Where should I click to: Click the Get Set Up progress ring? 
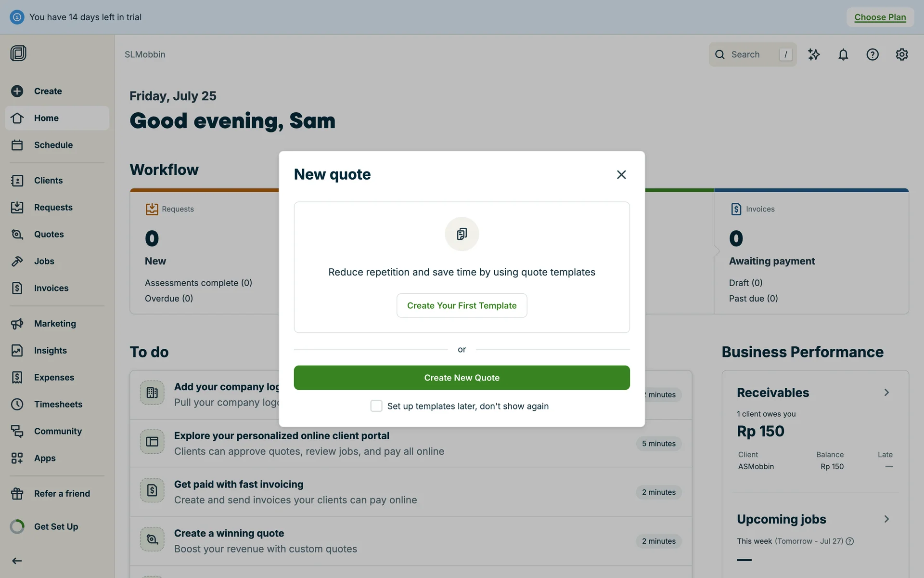pyautogui.click(x=17, y=526)
